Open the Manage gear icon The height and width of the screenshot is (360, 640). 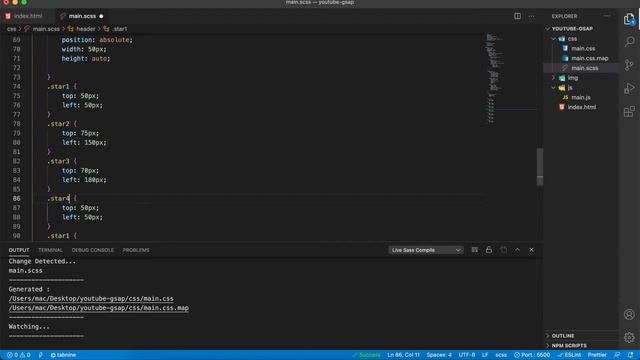coord(629,338)
